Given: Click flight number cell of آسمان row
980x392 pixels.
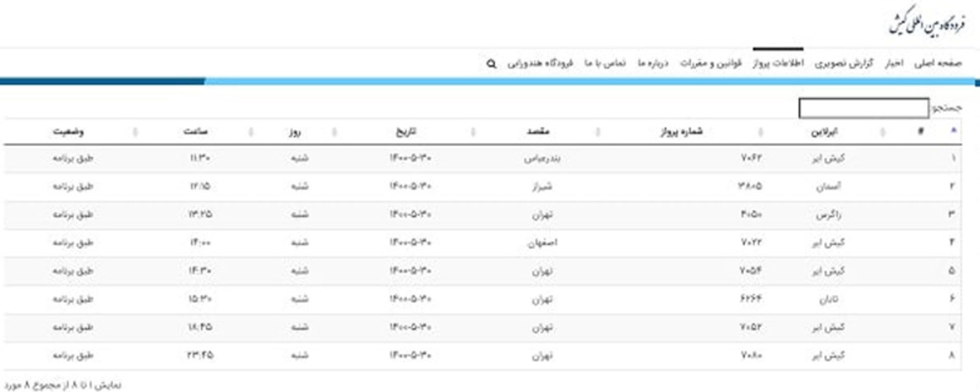Looking at the screenshot, I should [x=750, y=186].
